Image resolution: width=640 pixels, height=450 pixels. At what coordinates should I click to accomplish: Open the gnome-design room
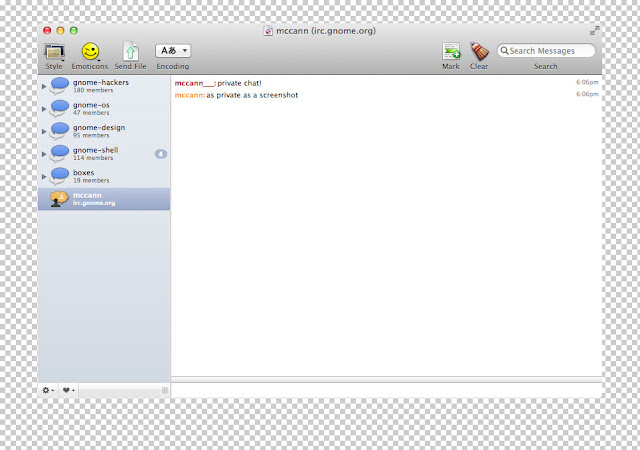(104, 131)
